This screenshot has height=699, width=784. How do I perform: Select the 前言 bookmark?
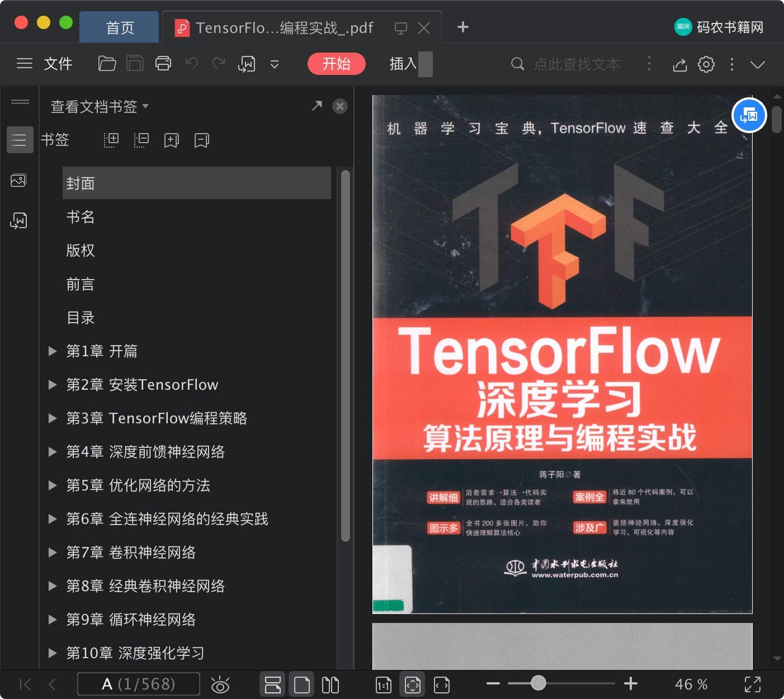tap(81, 284)
